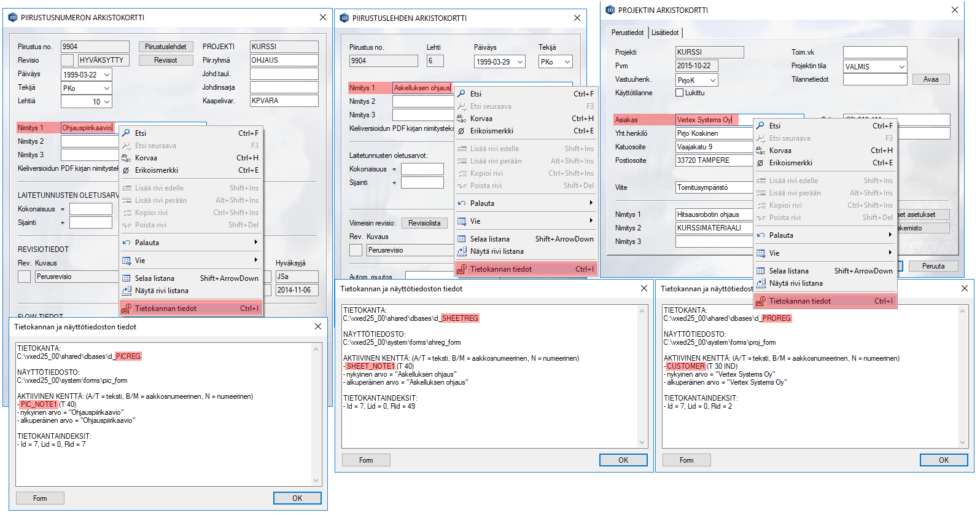Click the Piirustuslehdet button

166,47
